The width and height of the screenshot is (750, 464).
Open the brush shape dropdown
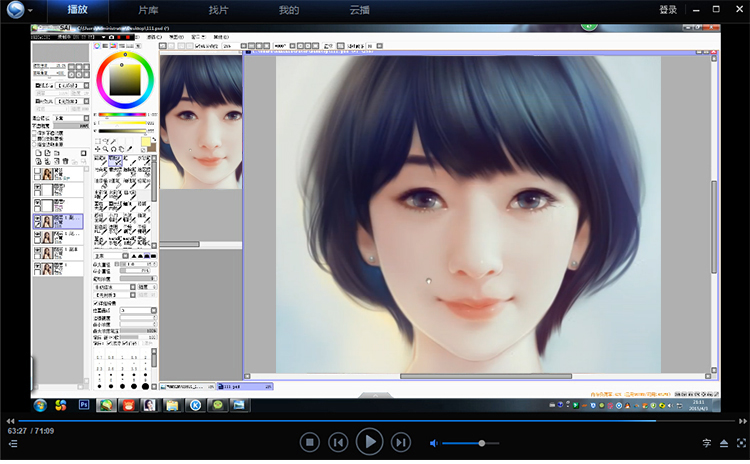point(115,287)
